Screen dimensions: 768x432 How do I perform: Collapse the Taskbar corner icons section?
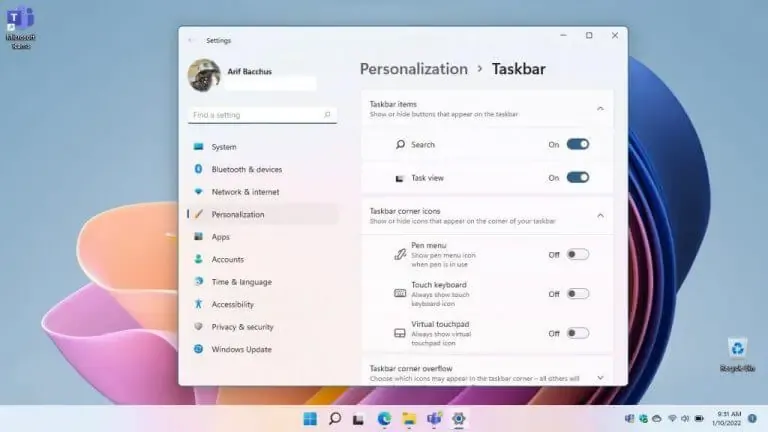coord(600,216)
